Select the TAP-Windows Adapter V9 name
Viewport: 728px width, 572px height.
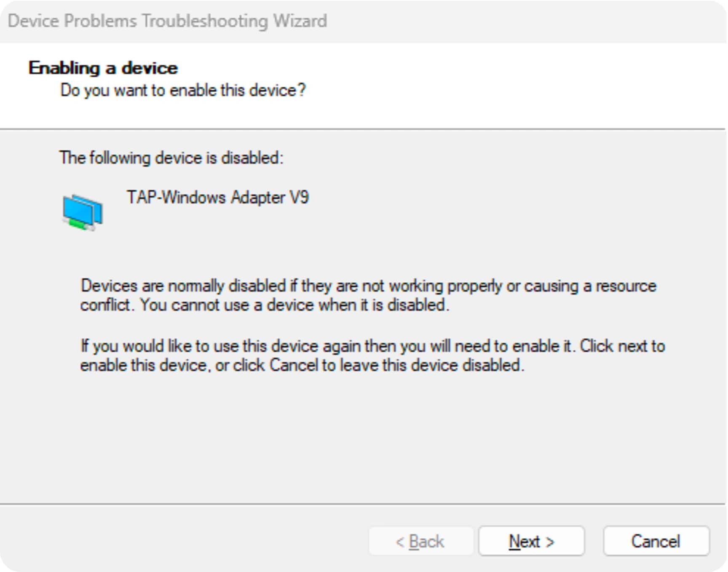click(218, 198)
